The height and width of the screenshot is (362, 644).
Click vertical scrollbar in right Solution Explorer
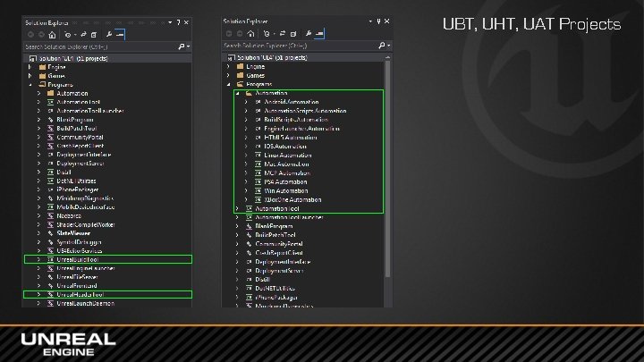pos(387,169)
